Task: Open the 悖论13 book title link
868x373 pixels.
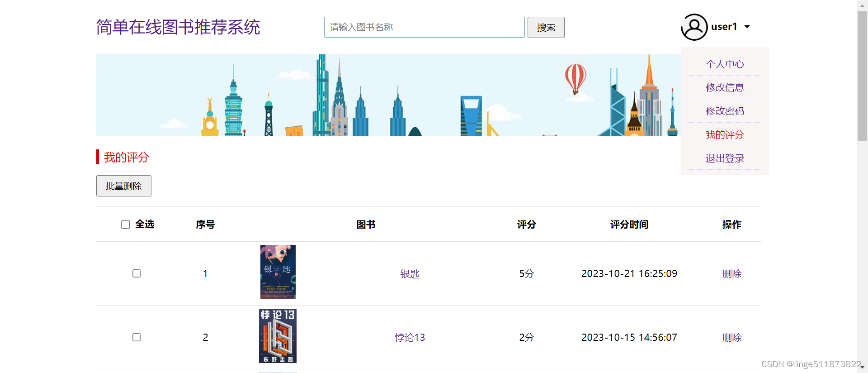Action: point(410,337)
